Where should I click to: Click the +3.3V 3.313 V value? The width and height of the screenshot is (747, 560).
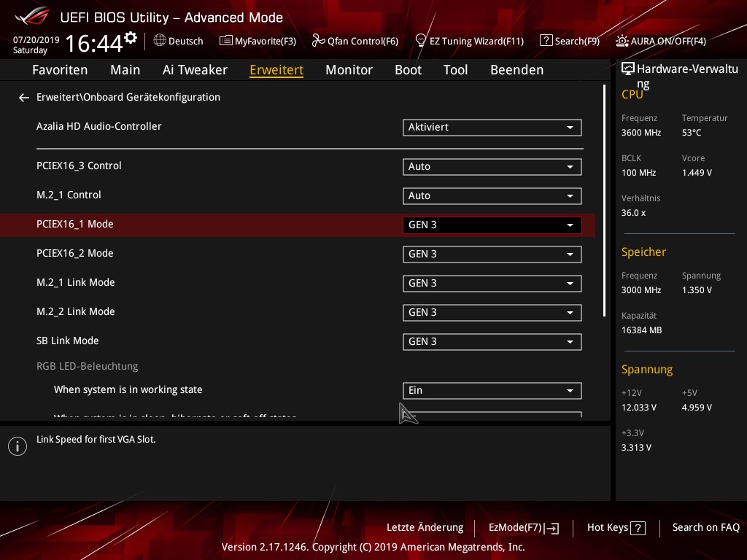636,448
